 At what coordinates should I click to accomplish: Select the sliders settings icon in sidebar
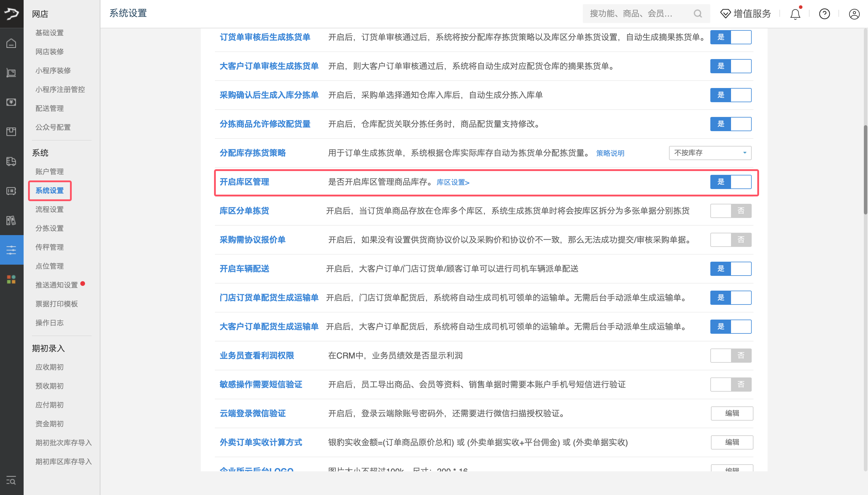click(x=12, y=250)
